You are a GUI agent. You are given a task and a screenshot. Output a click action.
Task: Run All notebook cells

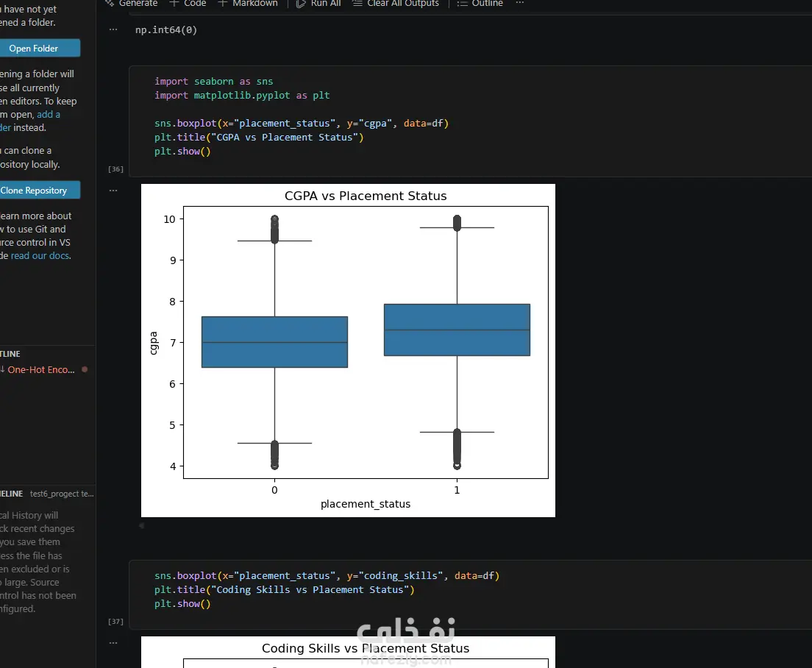(318, 3)
